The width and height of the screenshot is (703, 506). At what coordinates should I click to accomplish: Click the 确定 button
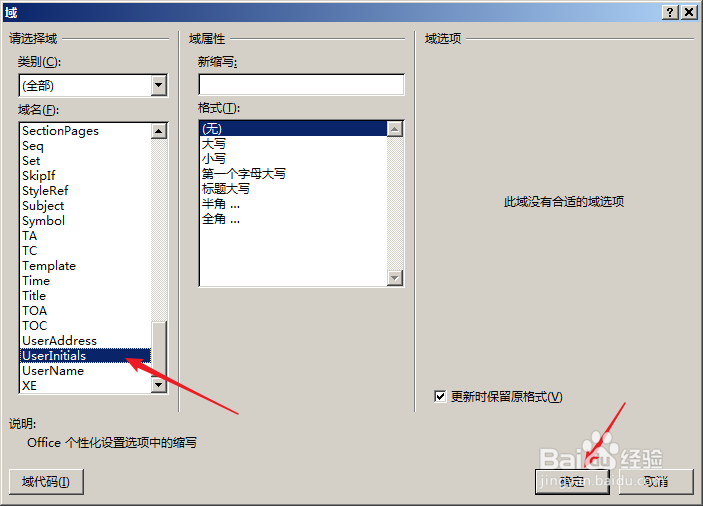(572, 482)
